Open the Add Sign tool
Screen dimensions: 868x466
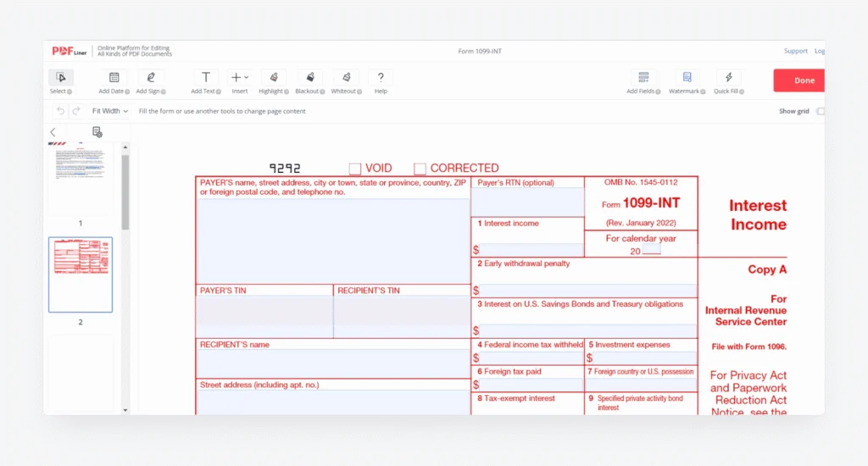pyautogui.click(x=151, y=77)
